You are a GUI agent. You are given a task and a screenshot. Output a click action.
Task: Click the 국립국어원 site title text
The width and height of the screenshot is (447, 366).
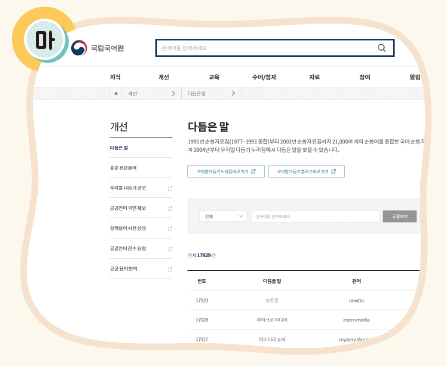click(107, 48)
